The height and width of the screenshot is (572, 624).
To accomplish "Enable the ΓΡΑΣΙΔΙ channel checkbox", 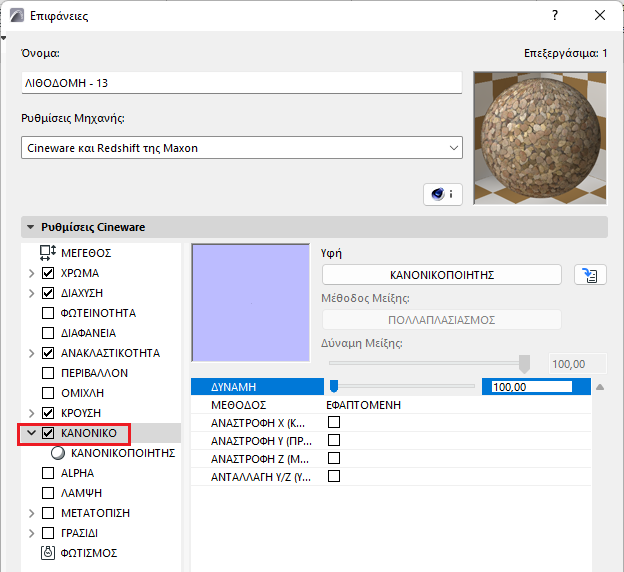I will pyautogui.click(x=48, y=533).
